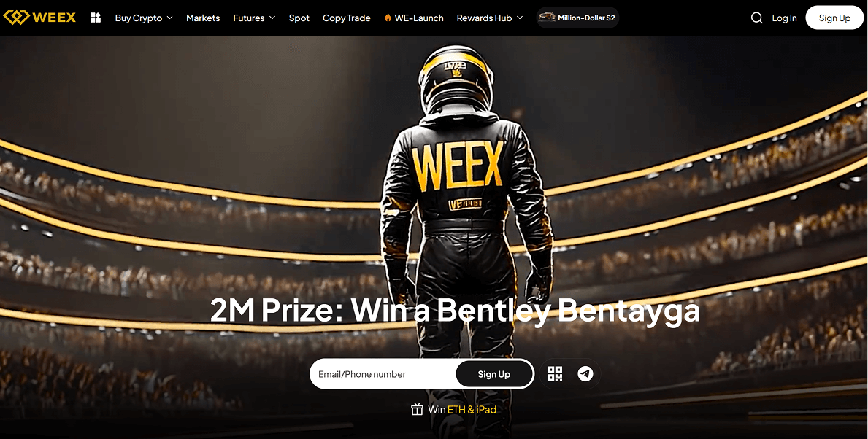Click the WEEX logo in header
The height and width of the screenshot is (439, 868).
pyautogui.click(x=39, y=18)
